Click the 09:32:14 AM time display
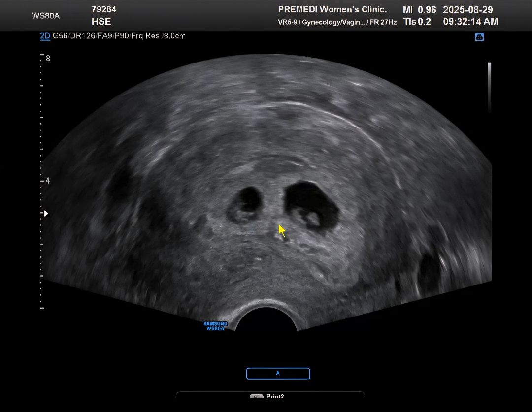This screenshot has width=532, height=412. pos(470,22)
